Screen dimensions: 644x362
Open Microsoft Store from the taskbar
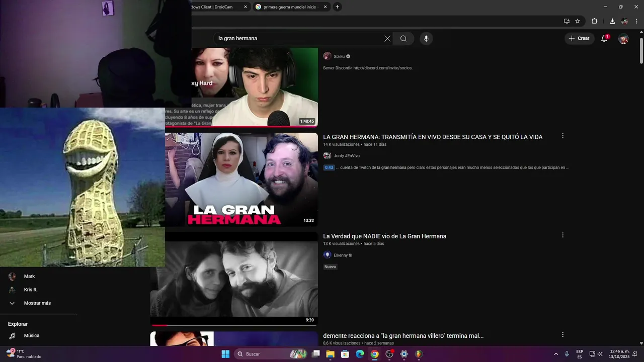[345, 354]
